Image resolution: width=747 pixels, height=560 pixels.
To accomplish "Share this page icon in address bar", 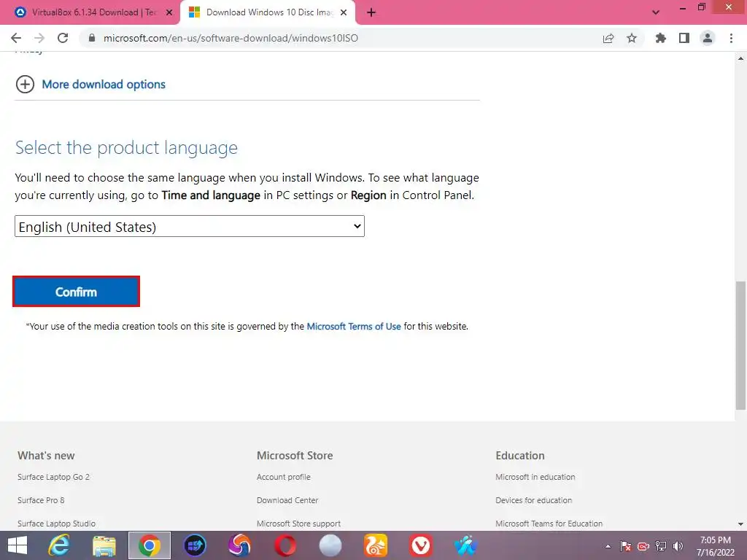I will coord(608,38).
